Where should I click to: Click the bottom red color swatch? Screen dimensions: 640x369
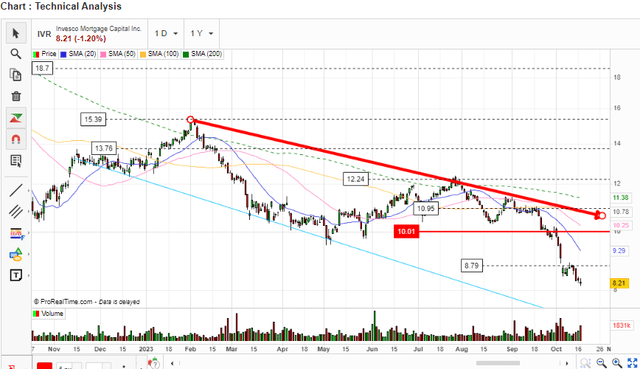[x=44, y=366]
